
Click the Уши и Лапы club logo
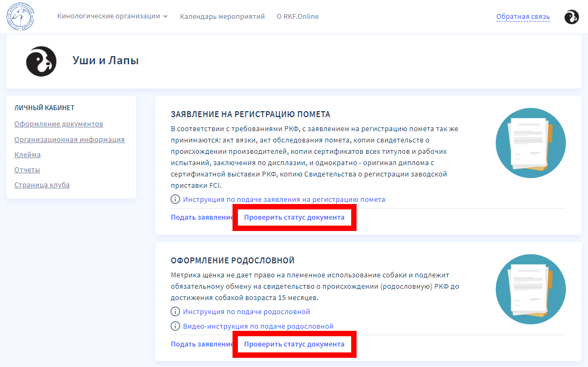tap(42, 61)
